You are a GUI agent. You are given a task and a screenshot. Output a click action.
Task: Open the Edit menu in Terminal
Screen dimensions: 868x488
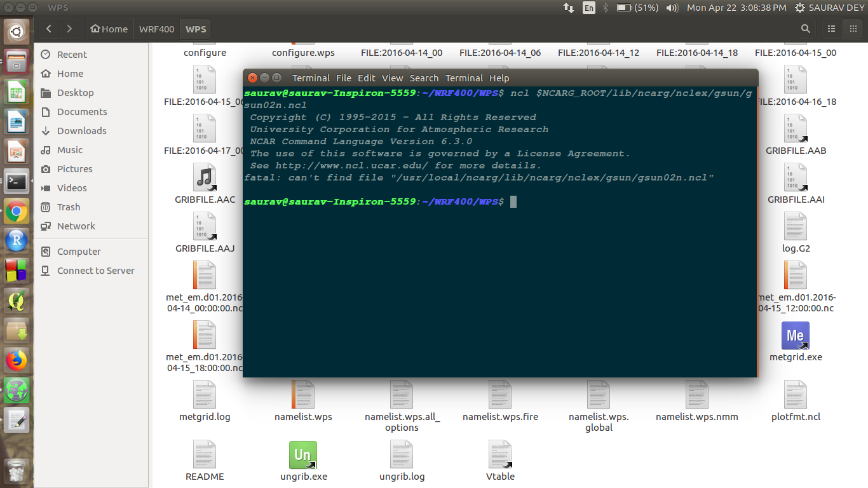(367, 78)
